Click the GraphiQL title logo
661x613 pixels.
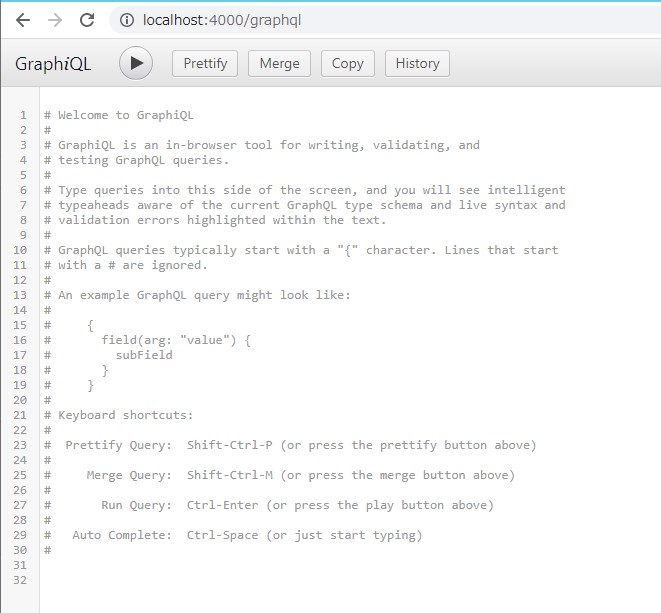[x=53, y=64]
